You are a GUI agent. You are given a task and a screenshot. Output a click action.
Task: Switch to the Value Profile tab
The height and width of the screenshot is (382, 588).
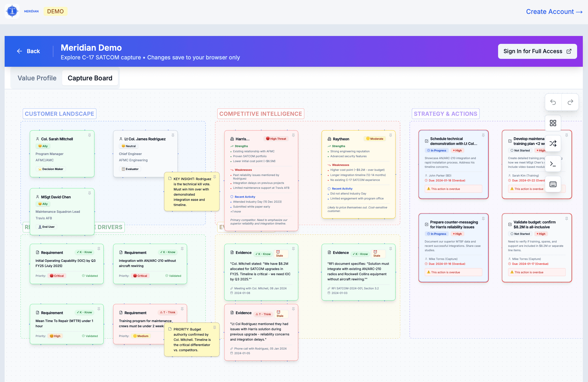click(37, 78)
